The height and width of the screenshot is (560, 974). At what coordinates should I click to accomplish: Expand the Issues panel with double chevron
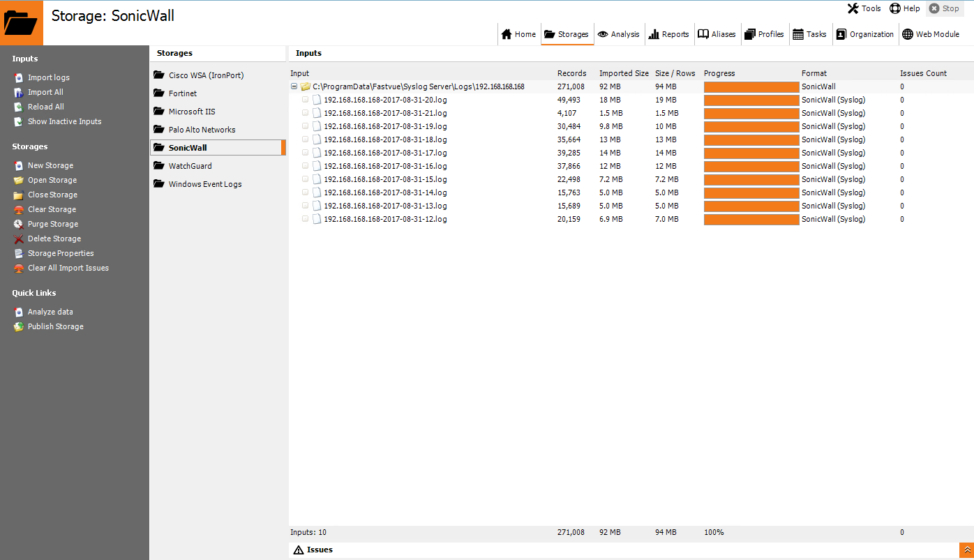point(966,550)
